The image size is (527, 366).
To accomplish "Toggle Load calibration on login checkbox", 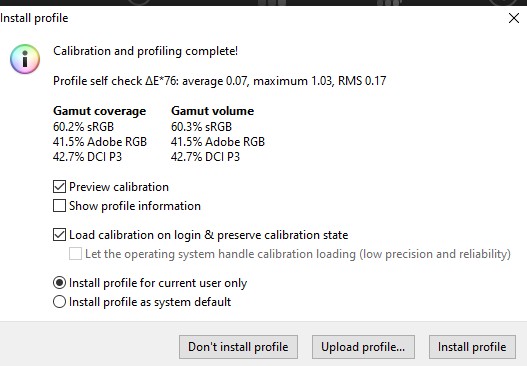I will point(59,235).
